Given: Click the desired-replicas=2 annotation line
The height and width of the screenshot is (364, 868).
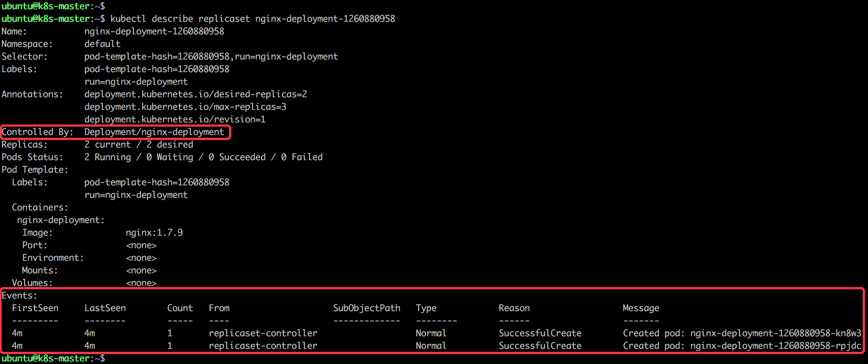Looking at the screenshot, I should (x=196, y=94).
